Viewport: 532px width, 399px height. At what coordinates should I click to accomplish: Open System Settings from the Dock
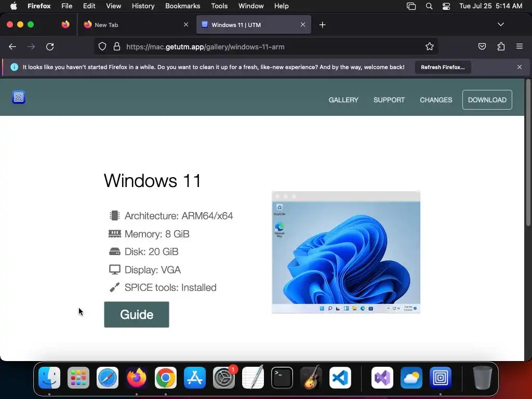pyautogui.click(x=224, y=378)
